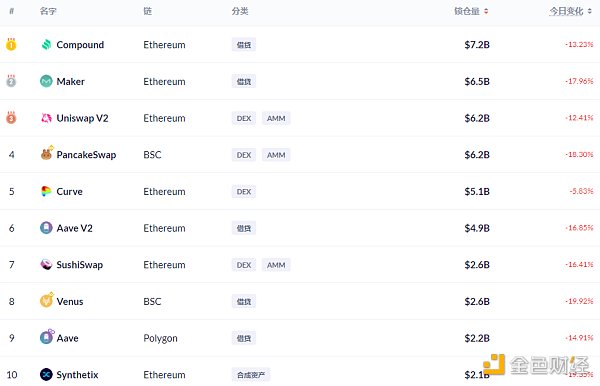Viewport: 600px width, 386px height.
Task: Select the AMM tag in SushiSwap row
Action: (276, 265)
